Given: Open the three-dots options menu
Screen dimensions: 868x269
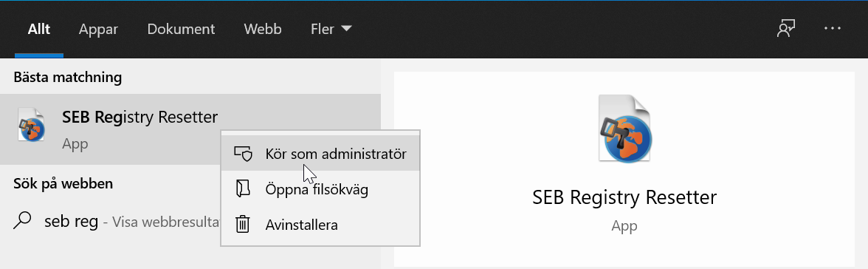Looking at the screenshot, I should point(832,29).
